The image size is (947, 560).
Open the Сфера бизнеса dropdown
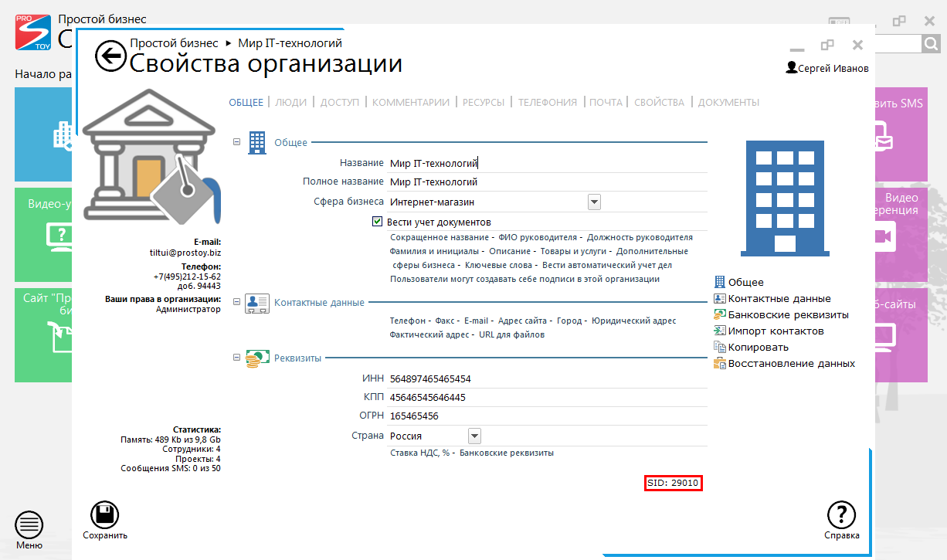[594, 202]
